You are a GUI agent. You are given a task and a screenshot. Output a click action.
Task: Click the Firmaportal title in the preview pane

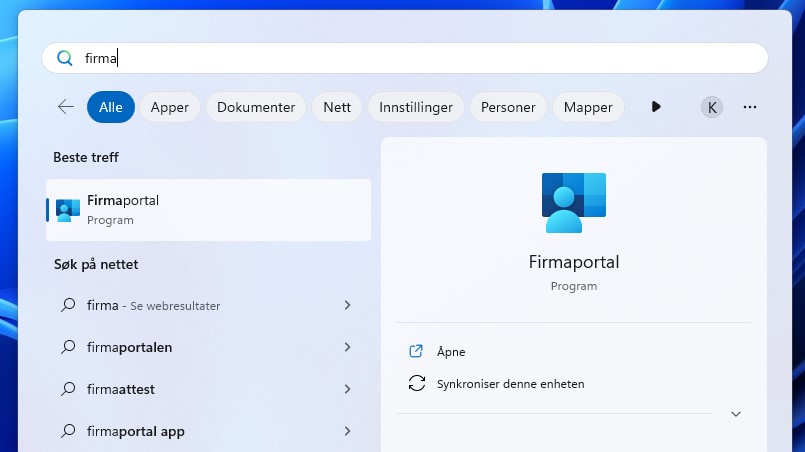pyautogui.click(x=573, y=262)
